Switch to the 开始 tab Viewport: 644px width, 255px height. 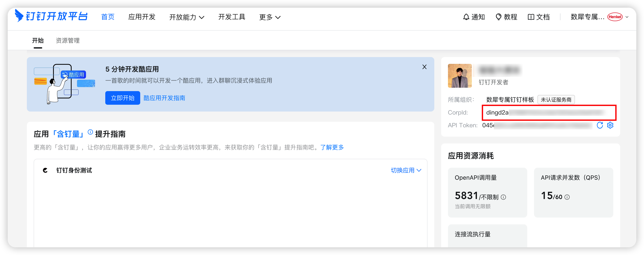point(38,40)
